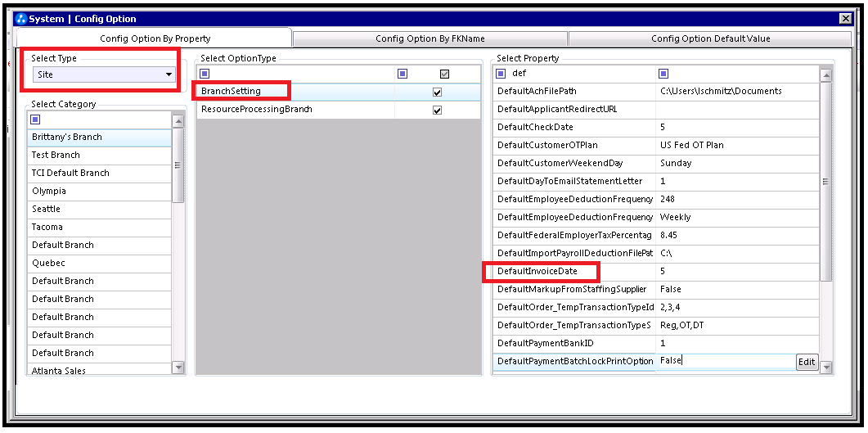Click the category list scroll up arrow
Image resolution: width=868 pixels, height=433 pixels.
click(x=178, y=120)
